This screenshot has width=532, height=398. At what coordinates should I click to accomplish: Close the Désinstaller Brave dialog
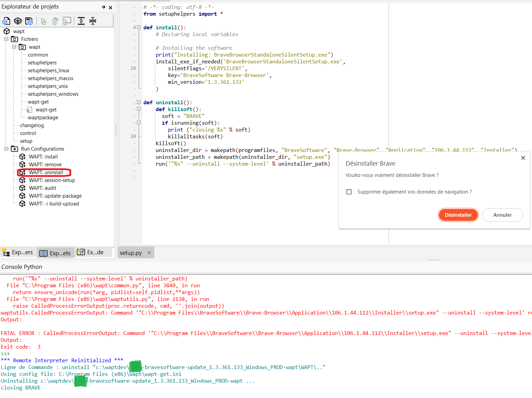pos(523,158)
